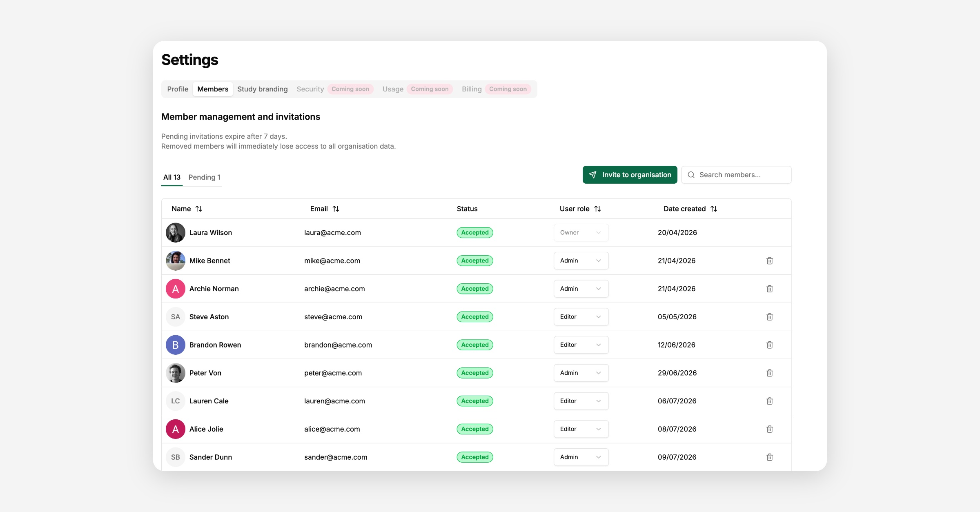Click Laura Wilson's profile photo
The image size is (980, 512).
coord(176,233)
